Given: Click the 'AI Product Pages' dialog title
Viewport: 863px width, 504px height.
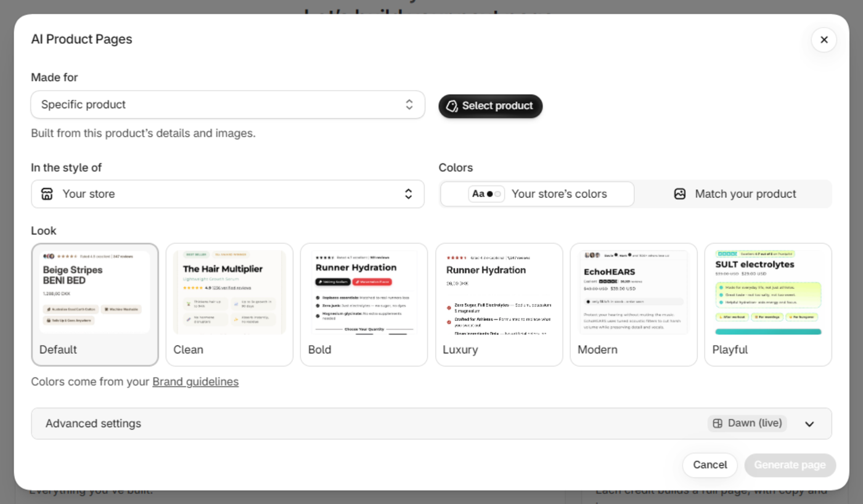Looking at the screenshot, I should coord(82,39).
